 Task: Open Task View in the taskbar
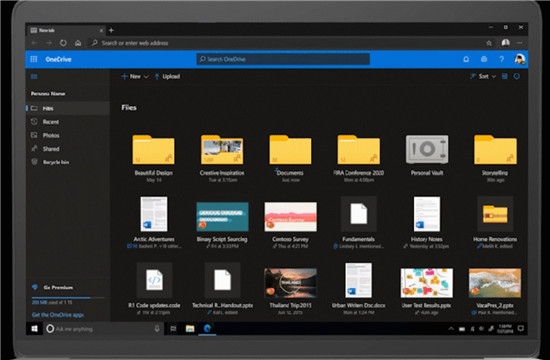click(x=173, y=328)
